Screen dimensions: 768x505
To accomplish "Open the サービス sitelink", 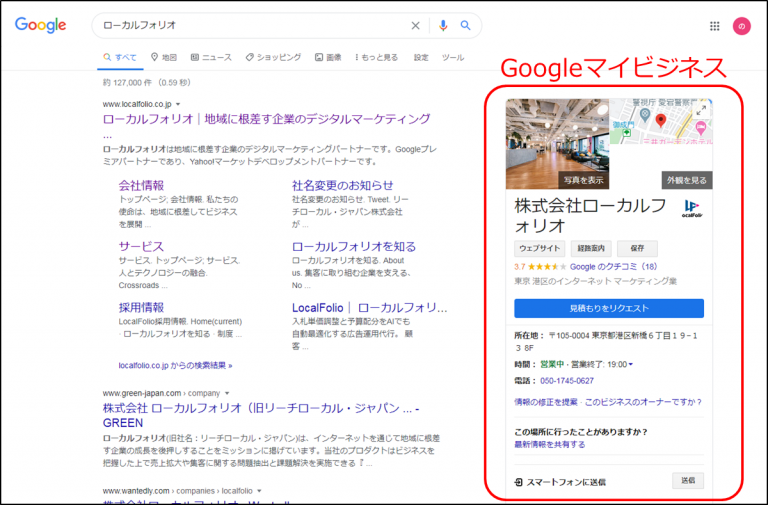I will (141, 246).
